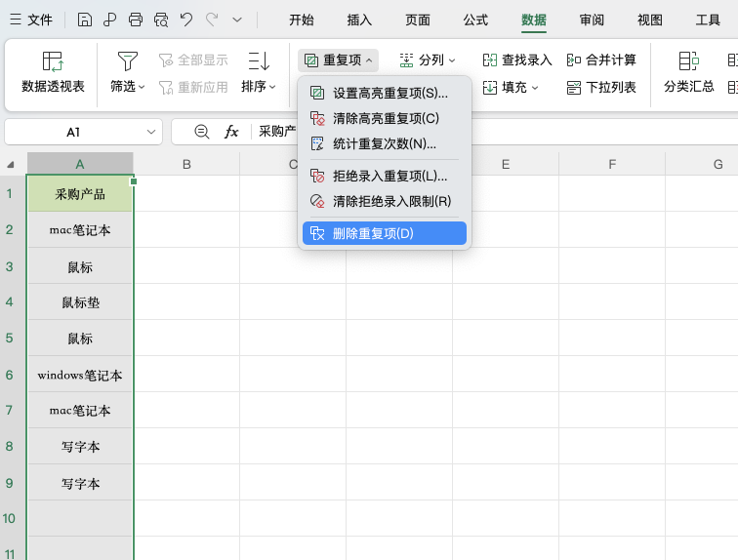
Task: Switch to the 公式 tab
Action: [x=475, y=20]
